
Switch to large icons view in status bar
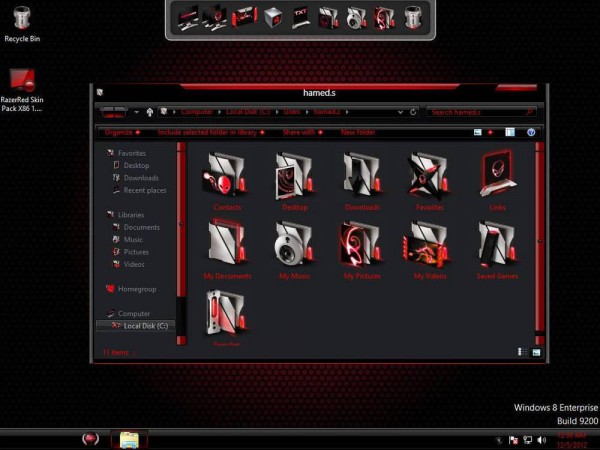pyautogui.click(x=536, y=352)
